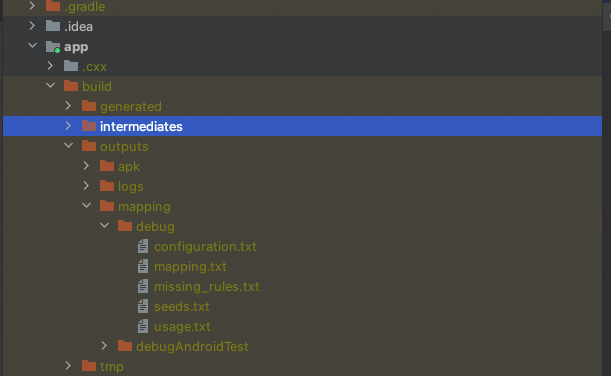The image size is (611, 376).
Task: Expand the debugAndroidTest folder
Action: 104,346
